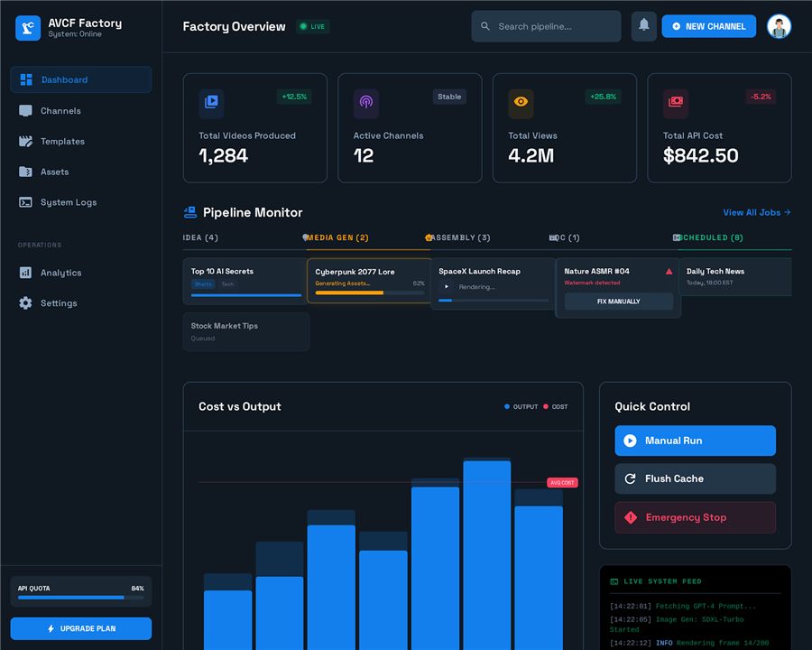Open System Logs in sidebar
Screen dimensions: 812x650
pyautogui.click(x=81, y=202)
